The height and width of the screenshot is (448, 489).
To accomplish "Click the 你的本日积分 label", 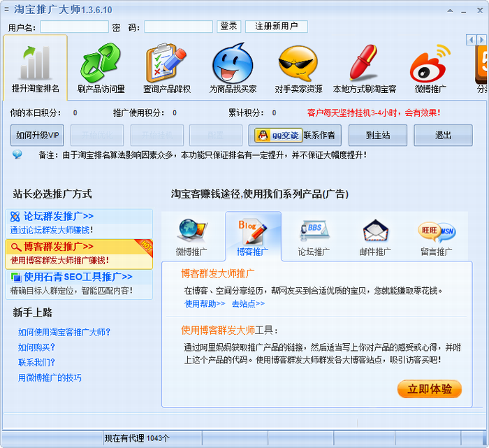I will tap(35, 113).
